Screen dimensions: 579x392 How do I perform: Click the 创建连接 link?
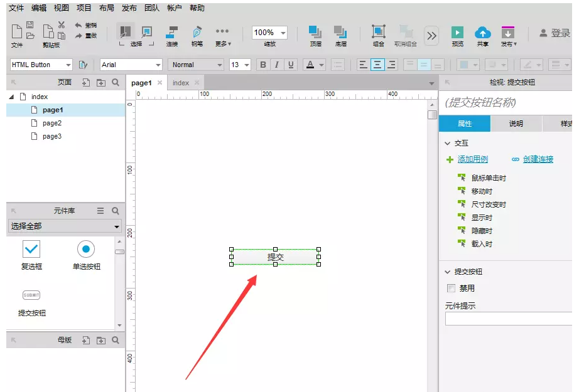click(538, 159)
